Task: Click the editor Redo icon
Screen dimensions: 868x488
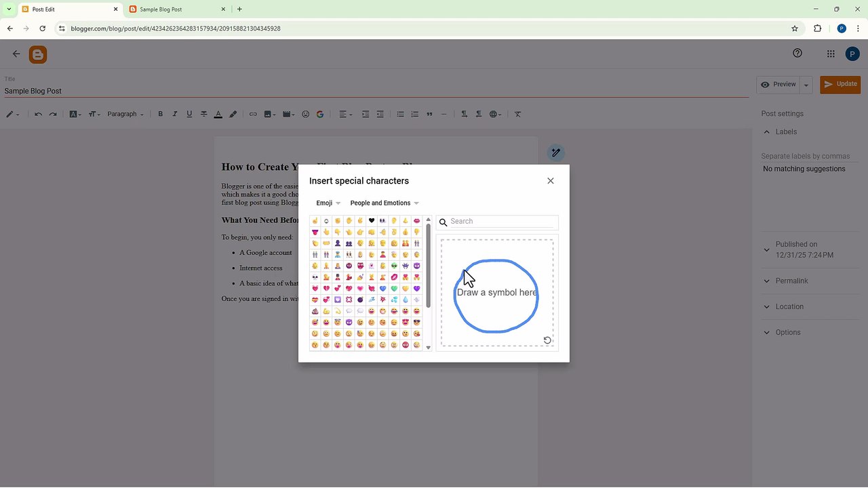Action: coord(53,114)
